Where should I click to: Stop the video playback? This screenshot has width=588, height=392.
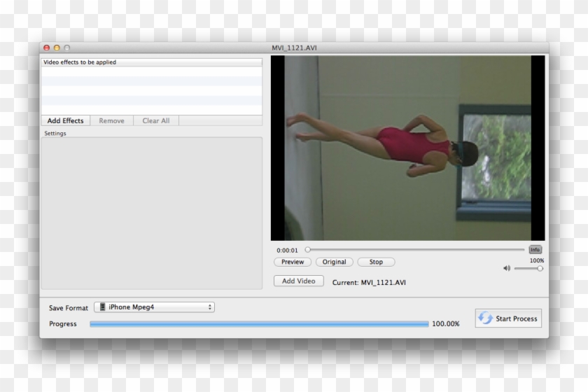point(376,262)
